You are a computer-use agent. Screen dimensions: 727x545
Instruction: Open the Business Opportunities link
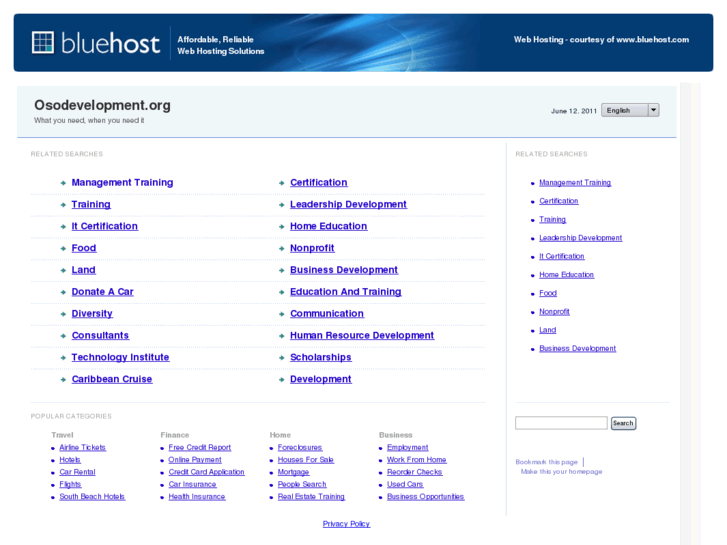click(x=426, y=496)
